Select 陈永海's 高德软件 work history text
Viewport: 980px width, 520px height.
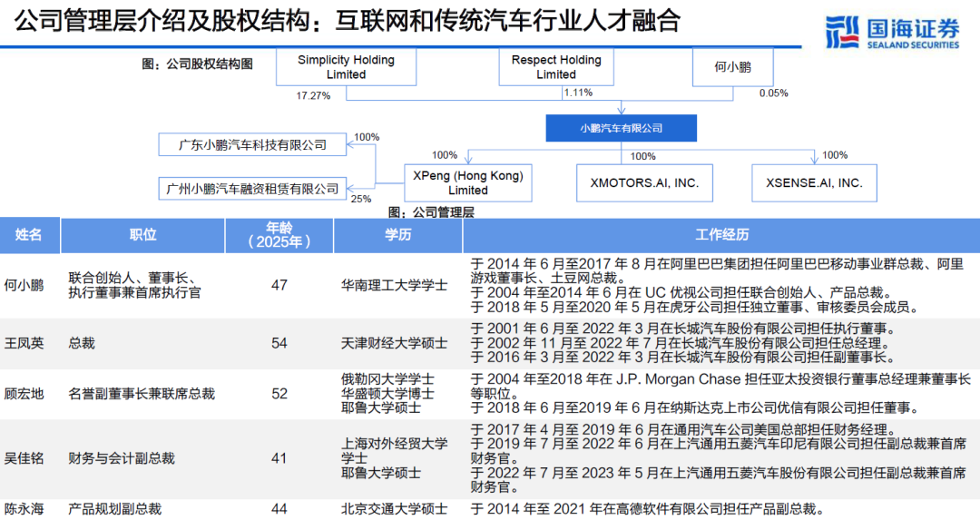[x=648, y=509]
